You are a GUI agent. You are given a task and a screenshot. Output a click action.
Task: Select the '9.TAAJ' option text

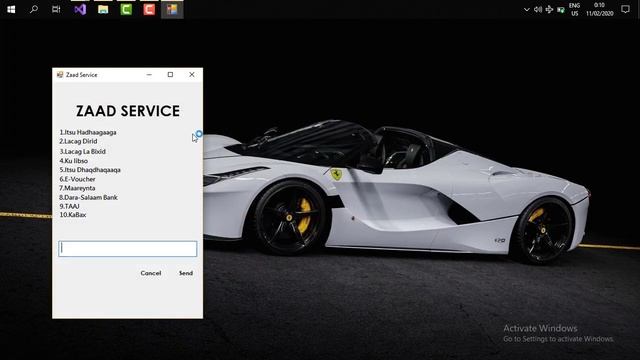[69, 207]
